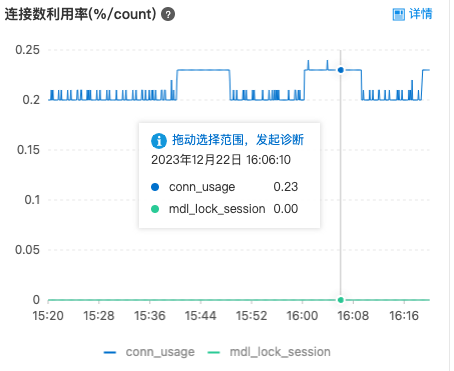454x371 pixels.
Task: Click the chart title 连接数利用率(%/count)
Action: pyautogui.click(x=80, y=14)
